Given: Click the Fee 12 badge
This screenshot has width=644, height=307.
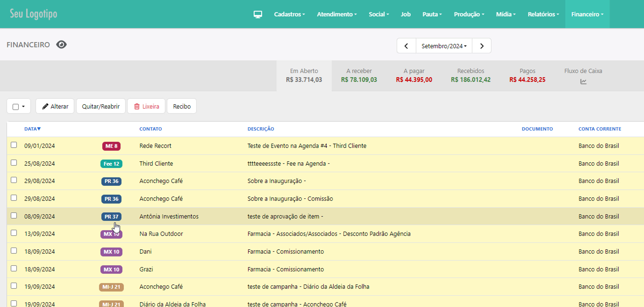Looking at the screenshot, I should (x=111, y=164).
